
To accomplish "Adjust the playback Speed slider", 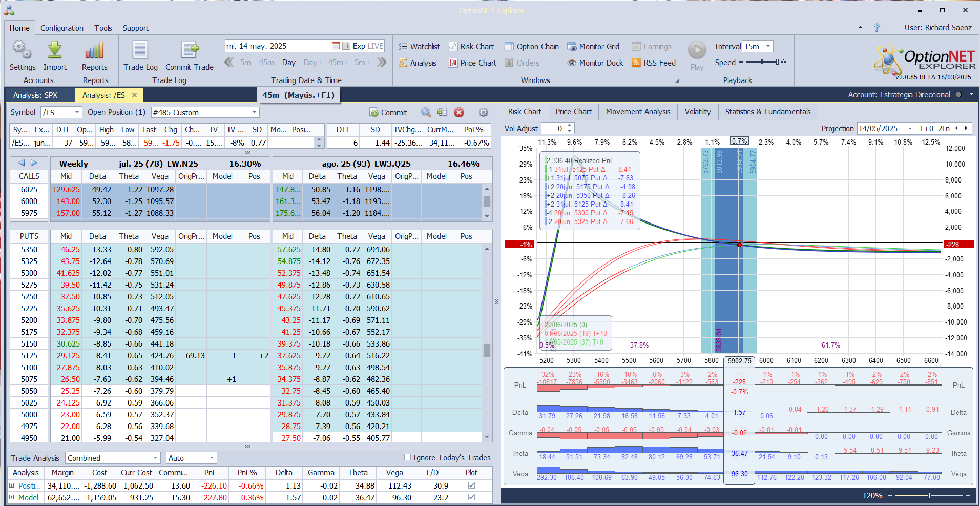I will tap(762, 62).
